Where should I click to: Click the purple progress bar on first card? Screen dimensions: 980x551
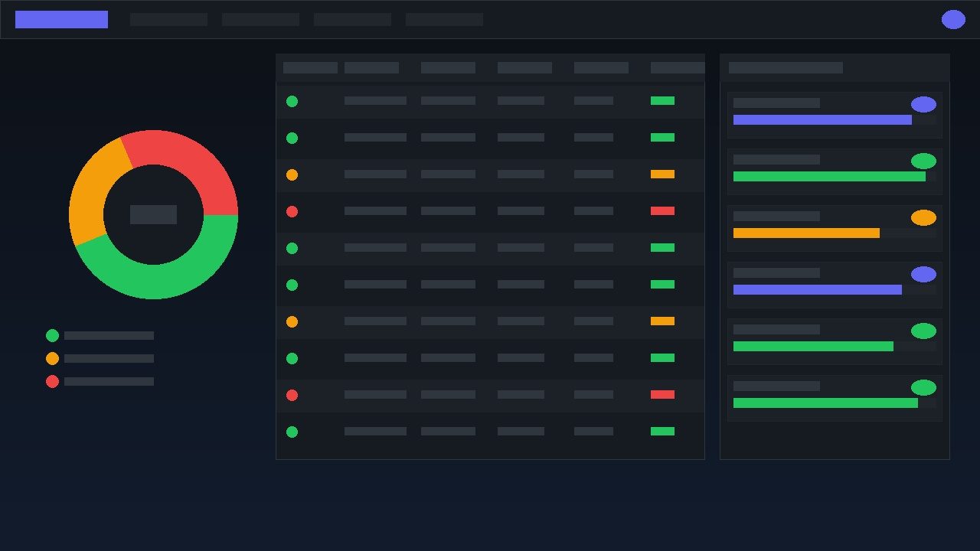(x=822, y=120)
